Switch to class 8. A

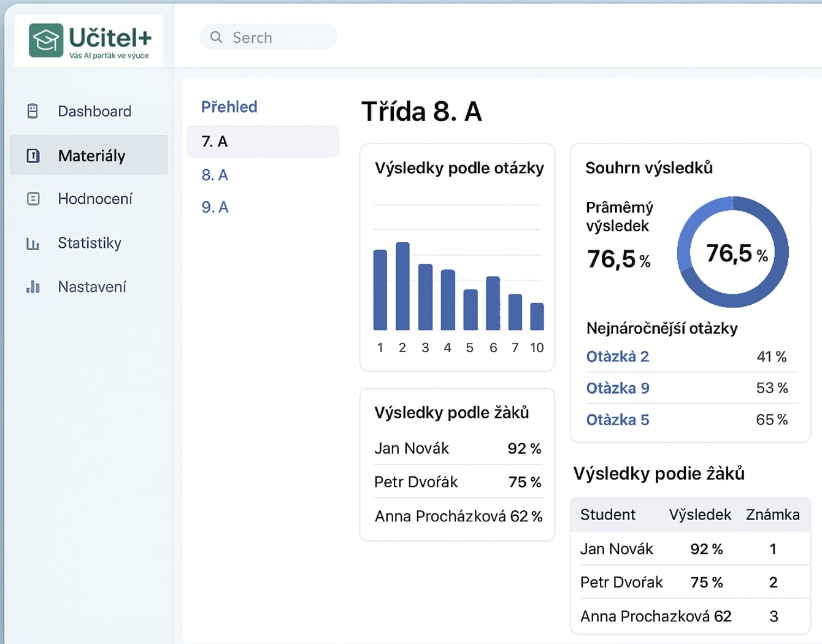coord(215,175)
